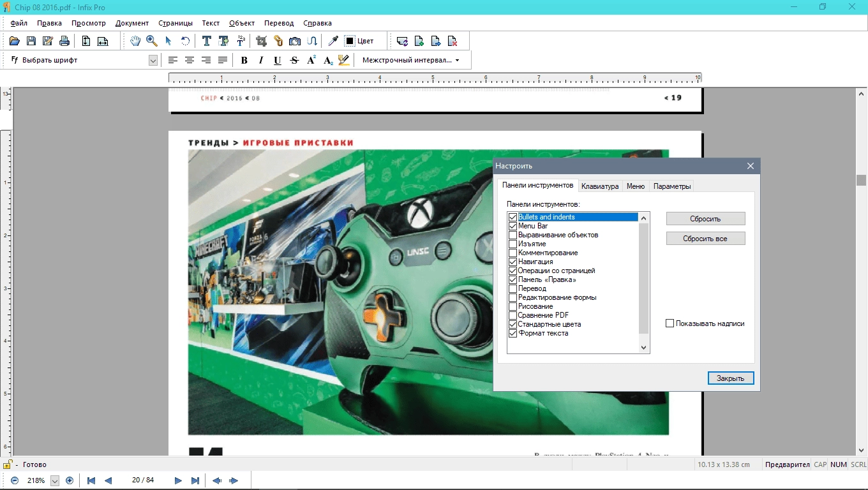Open the zoom percentage dropdown
The height and width of the screenshot is (490, 868).
tap(55, 480)
